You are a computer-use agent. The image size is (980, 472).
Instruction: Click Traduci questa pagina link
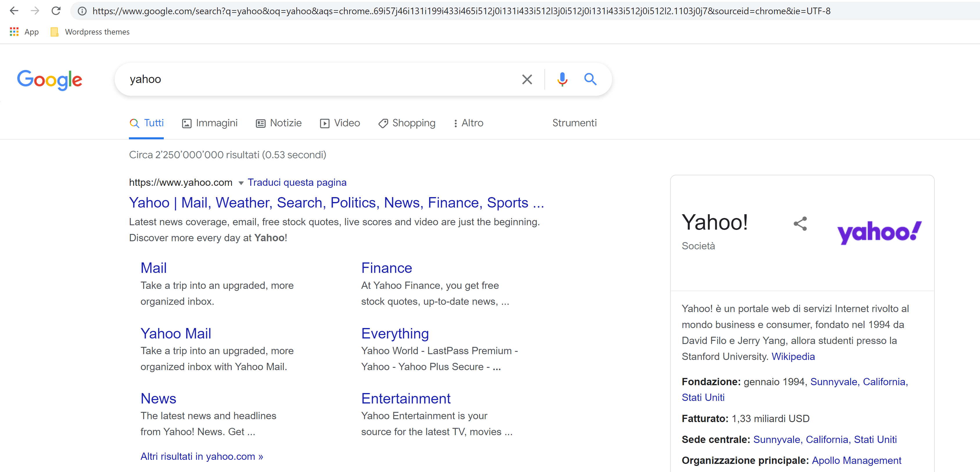(x=297, y=183)
